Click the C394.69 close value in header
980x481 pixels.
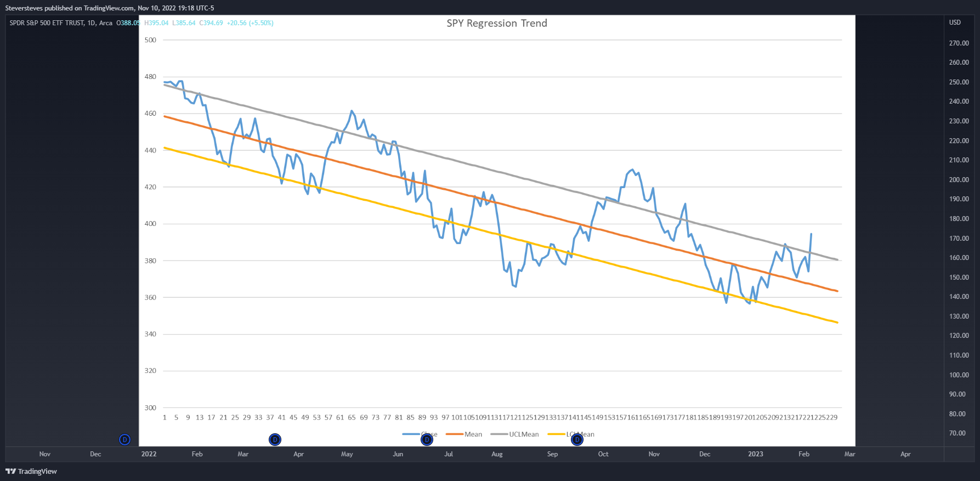(211, 23)
